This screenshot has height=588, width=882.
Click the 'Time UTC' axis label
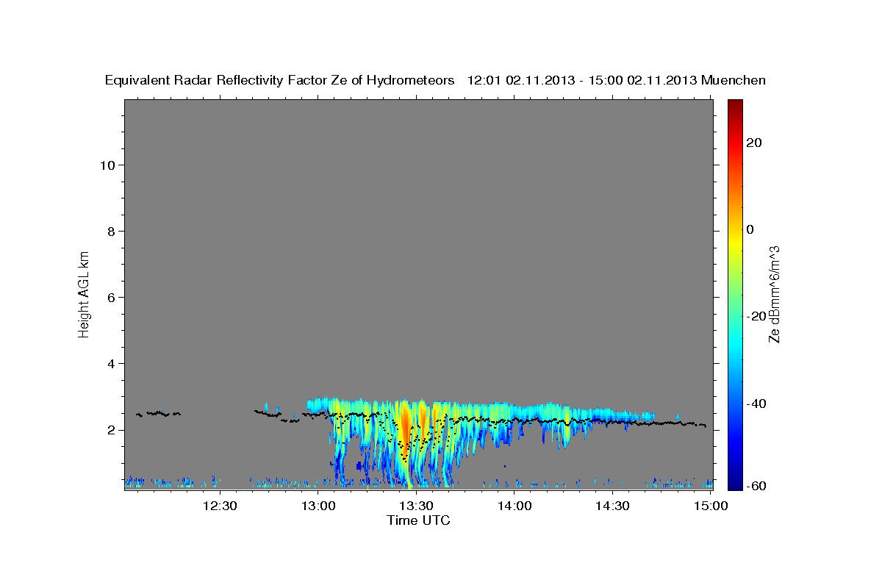click(418, 520)
